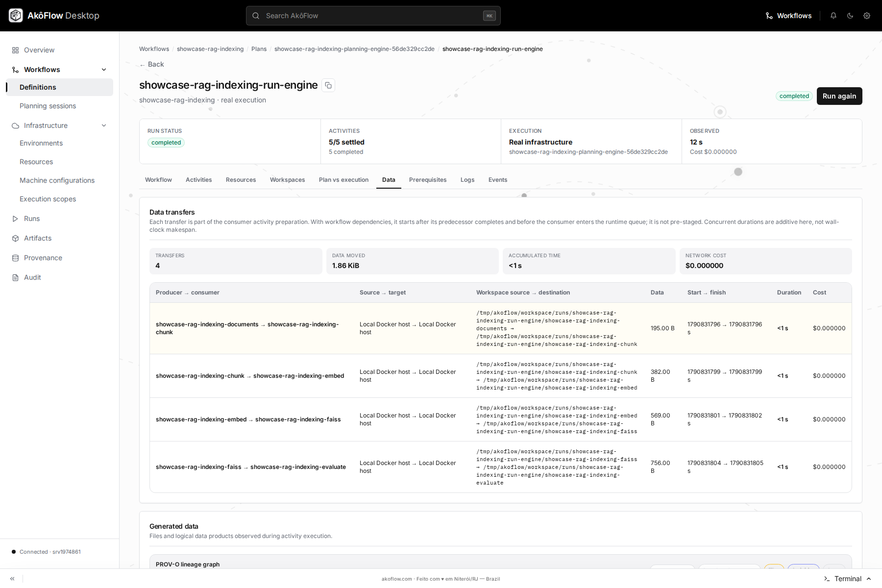This screenshot has height=588, width=882.
Task: Click the Audit document icon
Action: coord(15,277)
